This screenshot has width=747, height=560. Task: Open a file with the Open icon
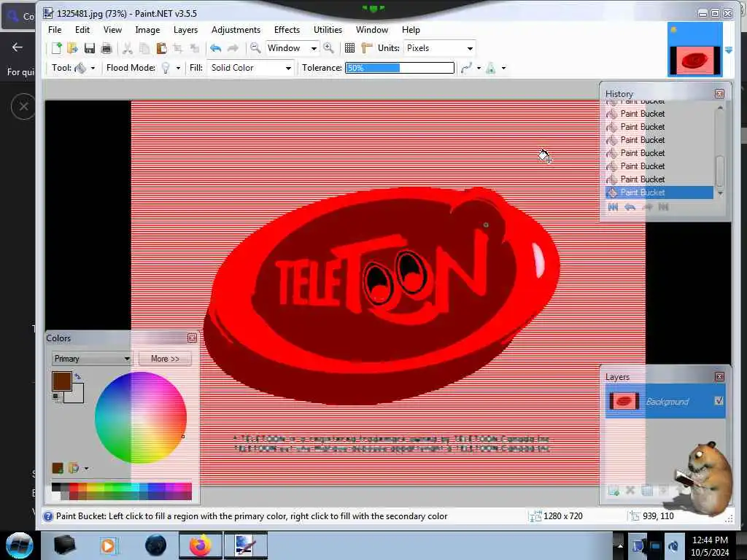point(72,48)
